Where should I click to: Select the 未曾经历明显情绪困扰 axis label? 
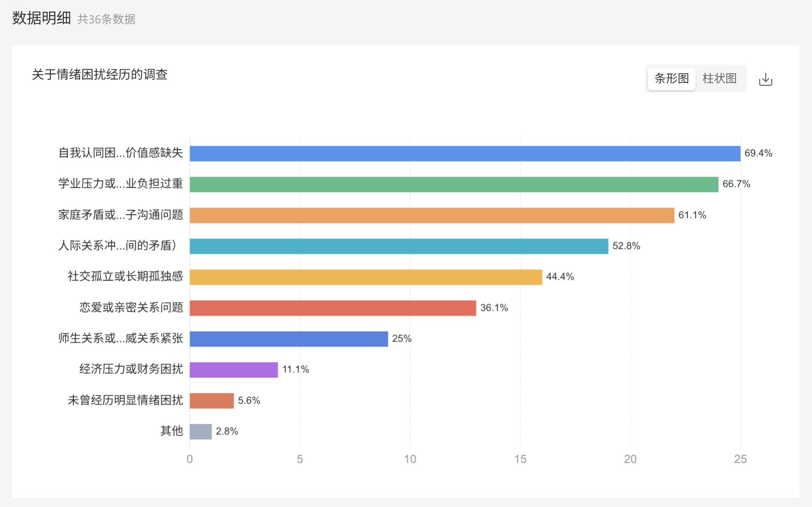[121, 400]
